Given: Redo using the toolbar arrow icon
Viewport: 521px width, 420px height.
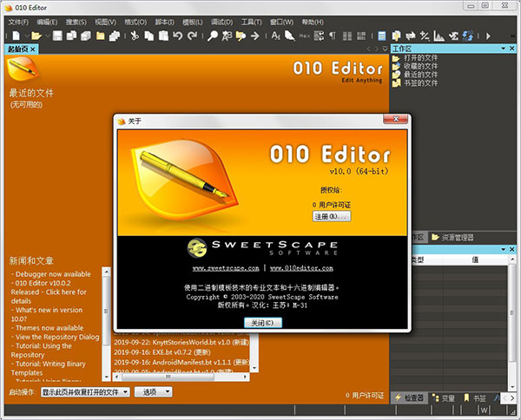Looking at the screenshot, I should (x=192, y=36).
